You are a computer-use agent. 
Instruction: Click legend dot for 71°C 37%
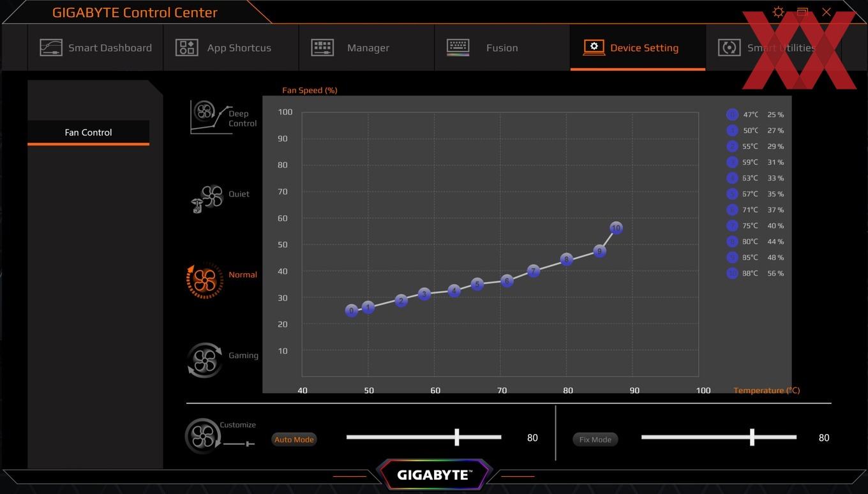click(x=732, y=210)
